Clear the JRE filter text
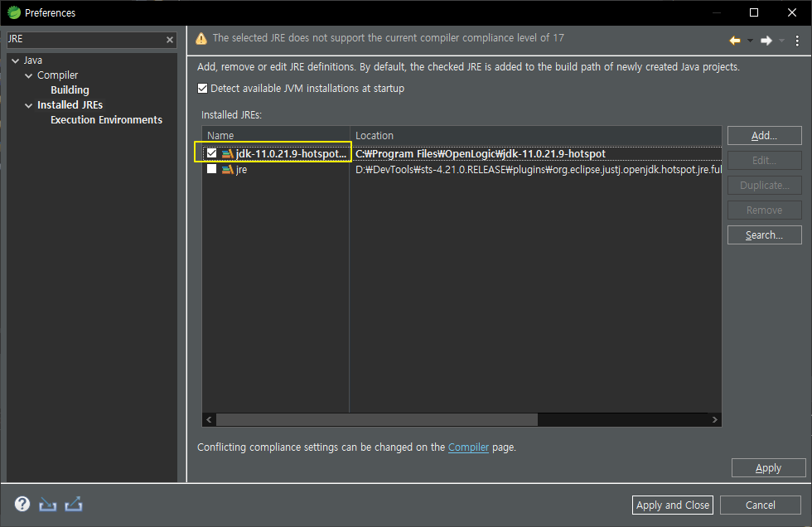Screen dimensions: 812x527 tap(169, 40)
